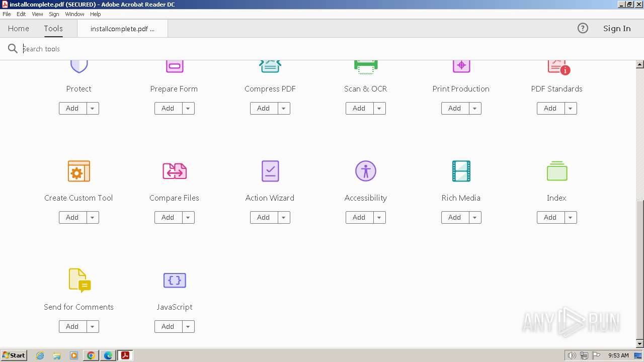Open Microsoft Edge from the taskbar
The width and height of the screenshot is (644, 362).
(108, 355)
